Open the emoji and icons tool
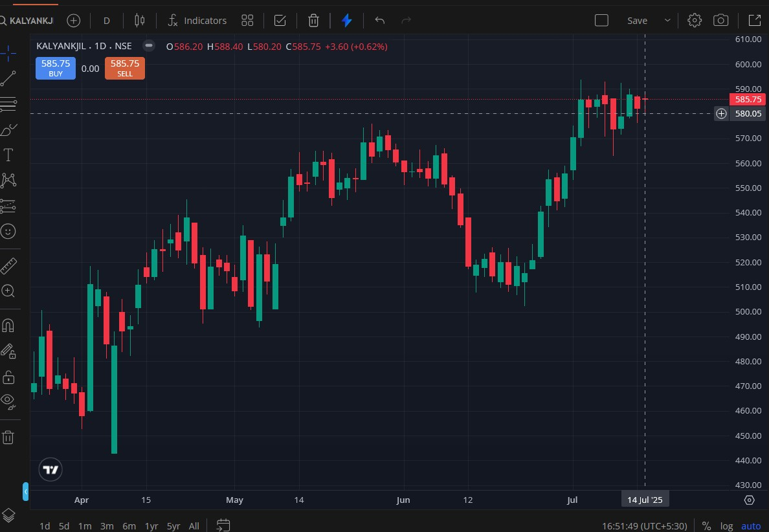769x532 pixels. point(8,232)
